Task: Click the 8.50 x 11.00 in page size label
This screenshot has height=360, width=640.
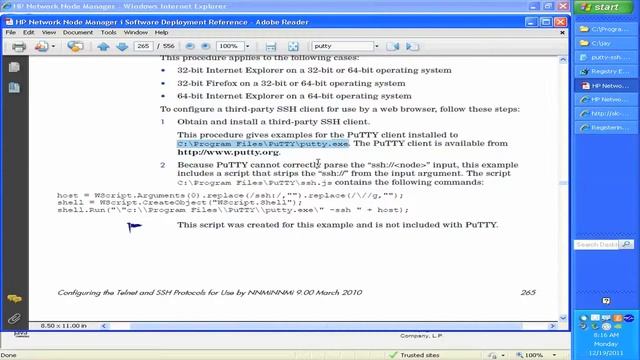Action: click(64, 326)
